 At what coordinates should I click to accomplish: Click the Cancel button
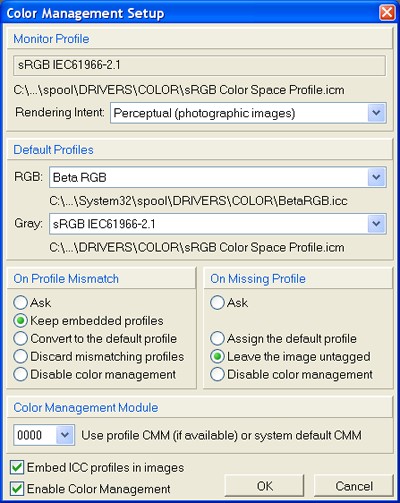(354, 486)
